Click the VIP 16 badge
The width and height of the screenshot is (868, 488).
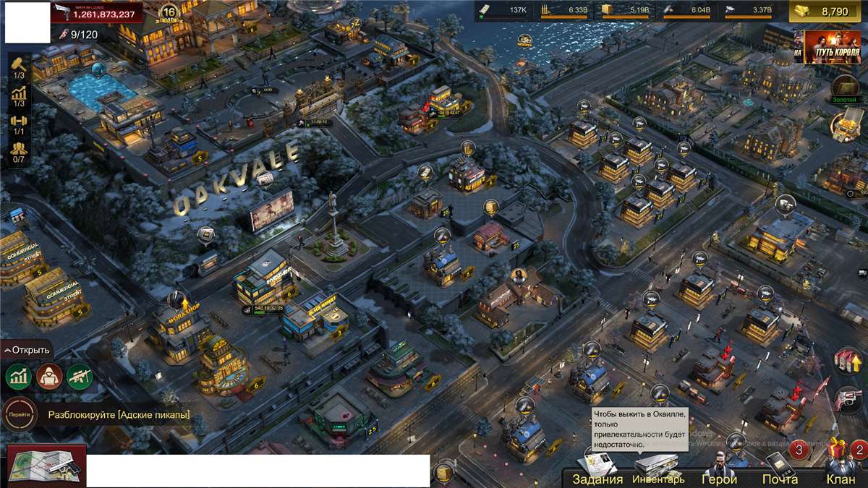click(169, 13)
